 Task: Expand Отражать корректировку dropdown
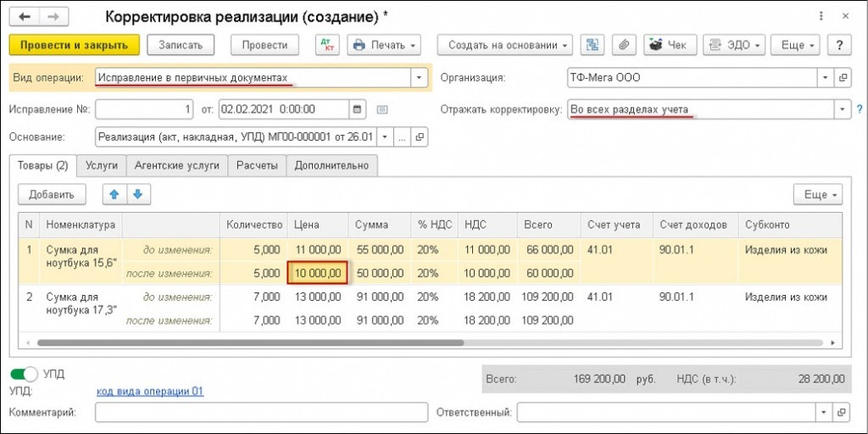coord(842,109)
